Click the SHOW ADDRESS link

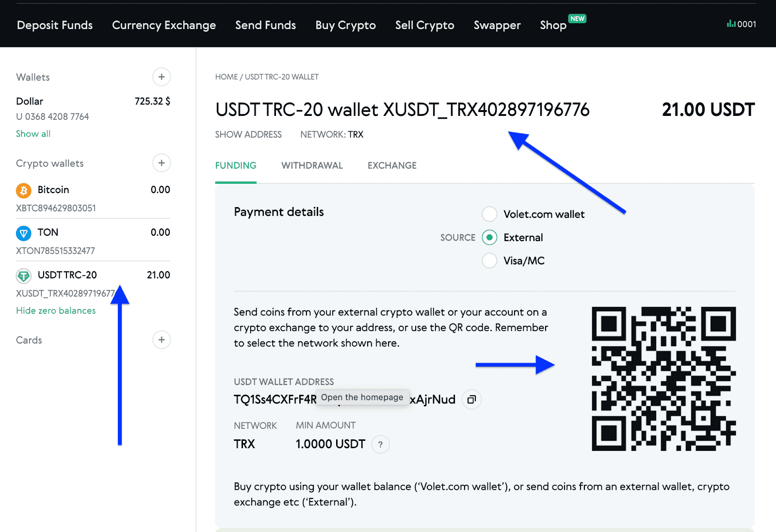248,134
